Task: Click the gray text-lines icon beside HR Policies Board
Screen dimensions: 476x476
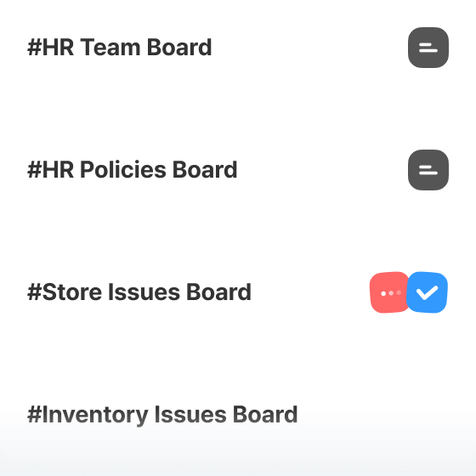Action: (428, 170)
